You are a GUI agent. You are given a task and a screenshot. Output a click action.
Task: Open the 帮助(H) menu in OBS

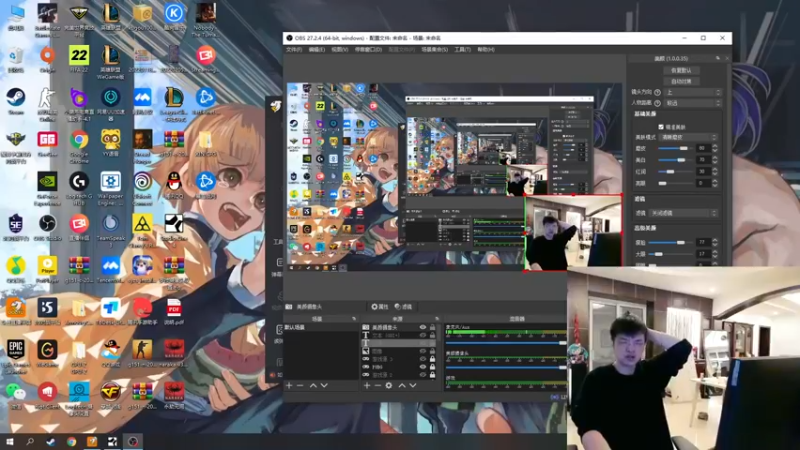(x=486, y=49)
